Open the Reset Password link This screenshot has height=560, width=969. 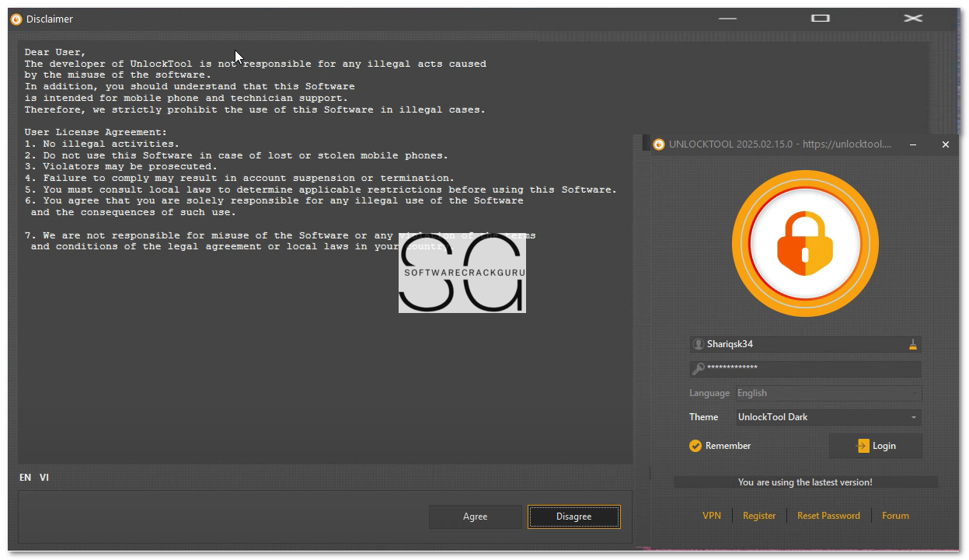click(828, 516)
